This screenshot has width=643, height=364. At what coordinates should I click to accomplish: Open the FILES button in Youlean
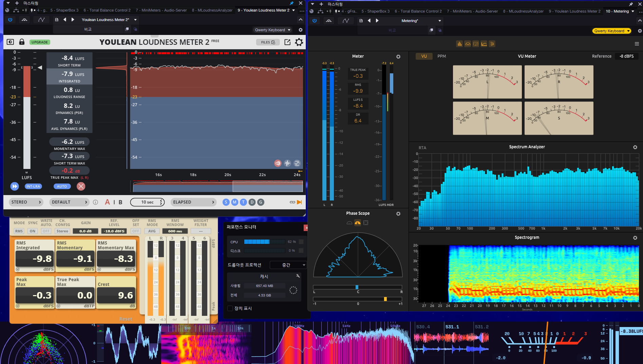pos(268,42)
